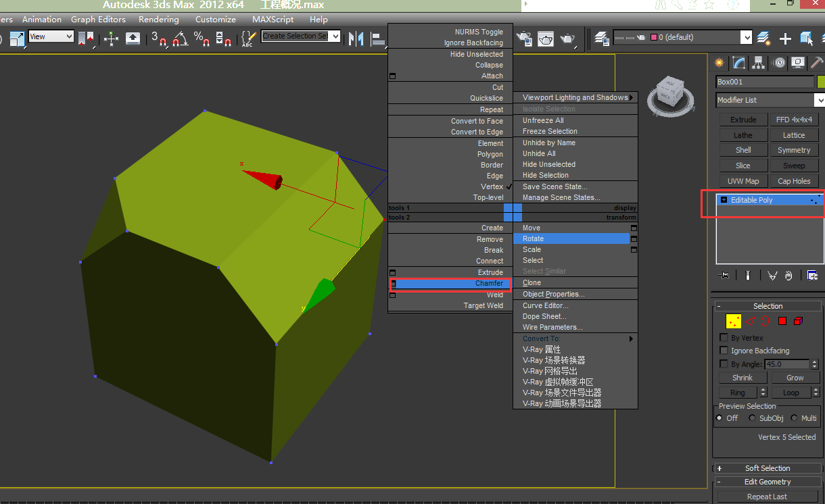Open the Render Setup teapot icon

pyautogui.click(x=524, y=39)
